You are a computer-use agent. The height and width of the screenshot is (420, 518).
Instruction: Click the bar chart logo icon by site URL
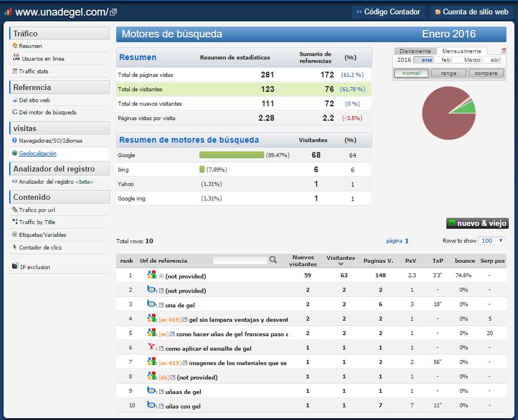pos(8,12)
